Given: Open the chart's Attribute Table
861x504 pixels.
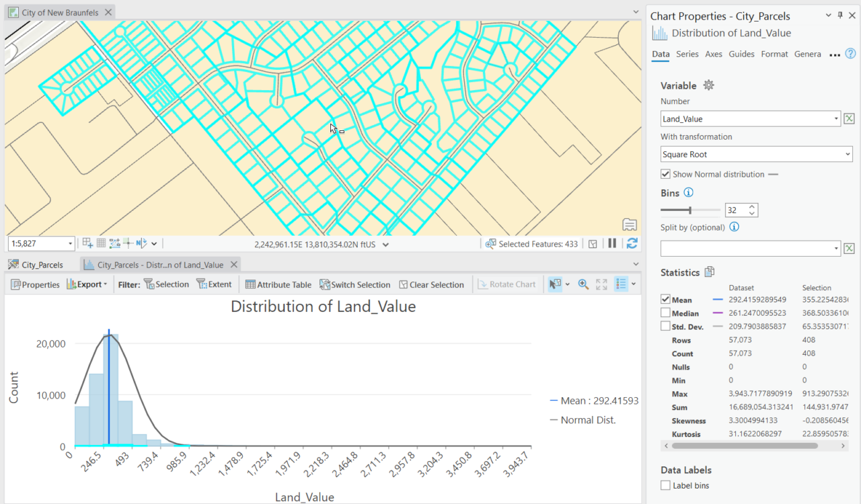Looking at the screenshot, I should click(x=277, y=284).
